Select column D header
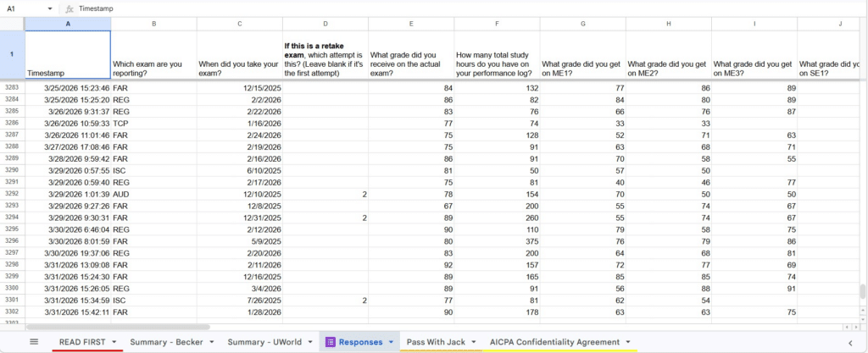Image resolution: width=868 pixels, height=353 pixels. pyautogui.click(x=325, y=24)
